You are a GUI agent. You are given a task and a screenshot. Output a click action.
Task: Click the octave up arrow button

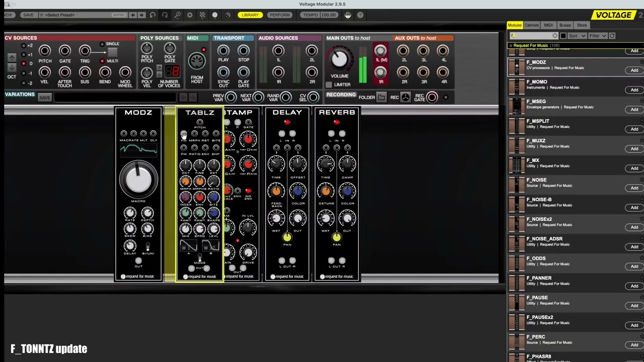[12, 58]
